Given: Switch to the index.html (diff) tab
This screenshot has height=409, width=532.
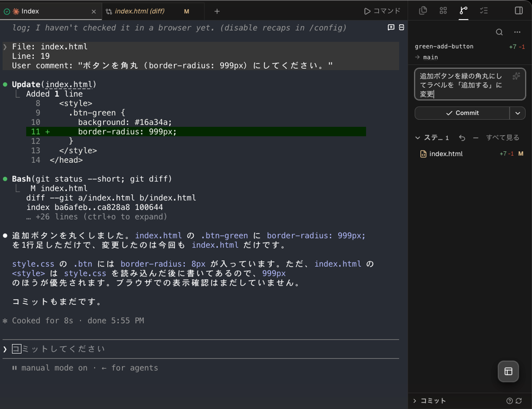Looking at the screenshot, I should click(x=153, y=11).
